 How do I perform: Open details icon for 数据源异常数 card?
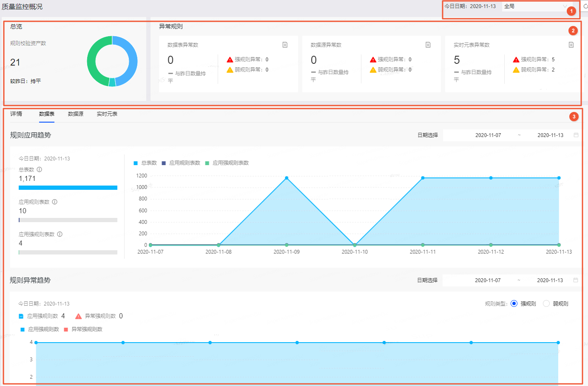428,45
